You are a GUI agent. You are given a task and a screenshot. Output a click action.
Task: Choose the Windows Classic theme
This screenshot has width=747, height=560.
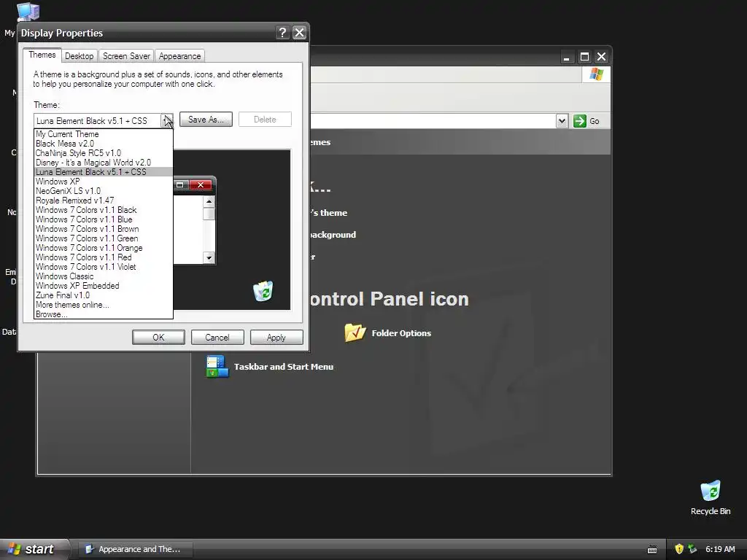pos(104,276)
